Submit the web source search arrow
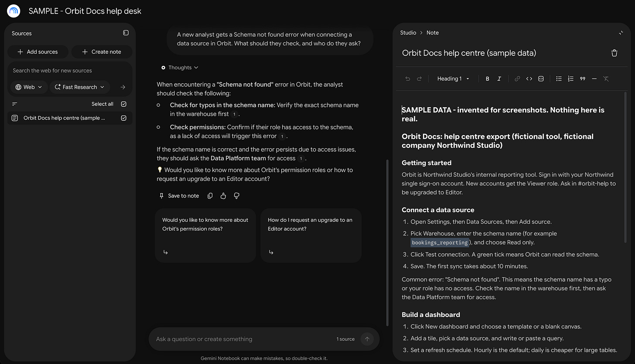Viewport: 635px width, 364px height. coord(123,87)
